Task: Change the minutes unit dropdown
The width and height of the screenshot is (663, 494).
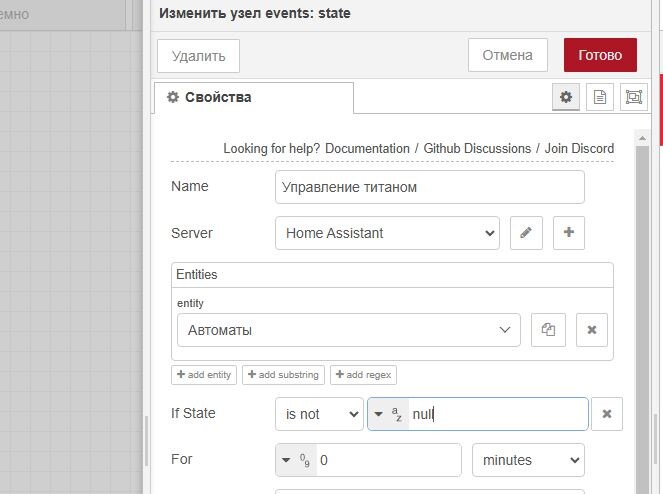Action: click(x=529, y=460)
